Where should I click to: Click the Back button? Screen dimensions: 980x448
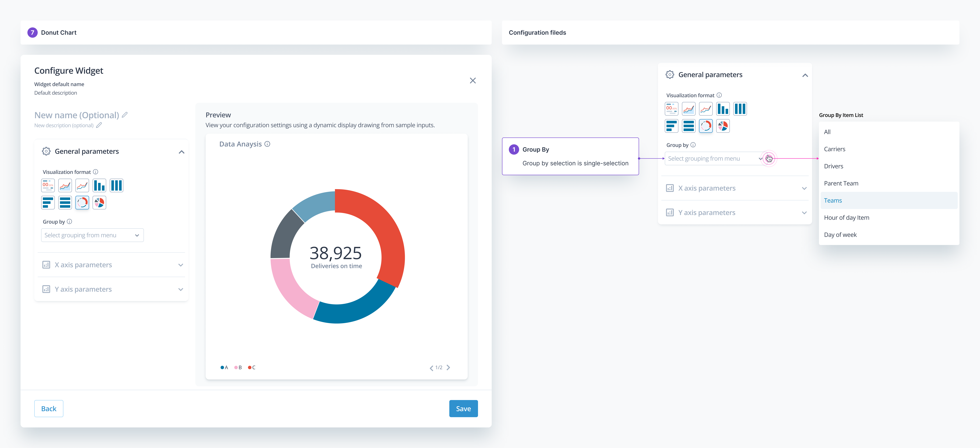[49, 409]
